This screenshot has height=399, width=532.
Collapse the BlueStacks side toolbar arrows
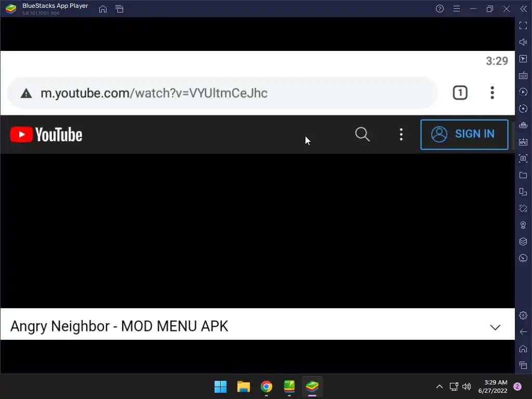coord(524,9)
